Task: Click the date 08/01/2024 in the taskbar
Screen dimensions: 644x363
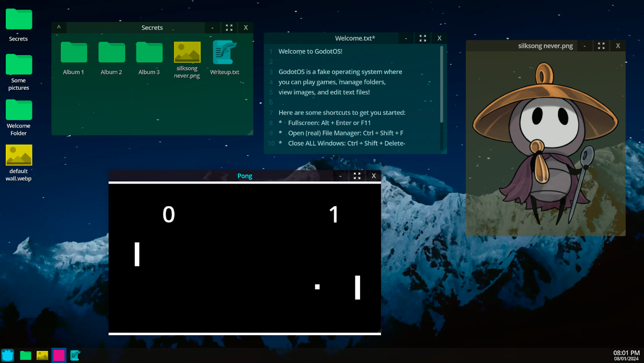Action: (627, 359)
